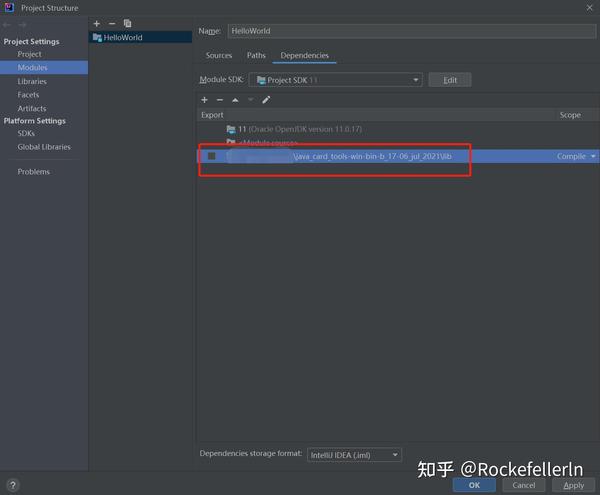Edit dependency with pencil icon
Screen dimensions: 600x495
266,100
